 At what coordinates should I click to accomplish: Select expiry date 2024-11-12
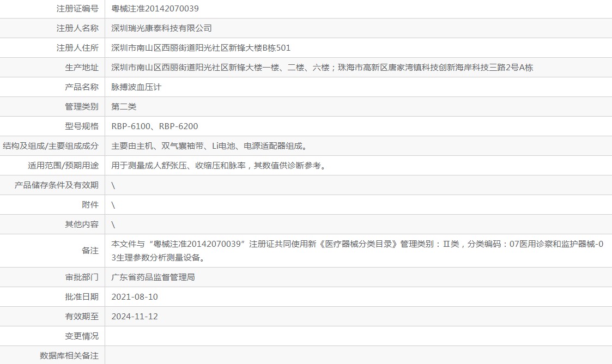point(135,317)
